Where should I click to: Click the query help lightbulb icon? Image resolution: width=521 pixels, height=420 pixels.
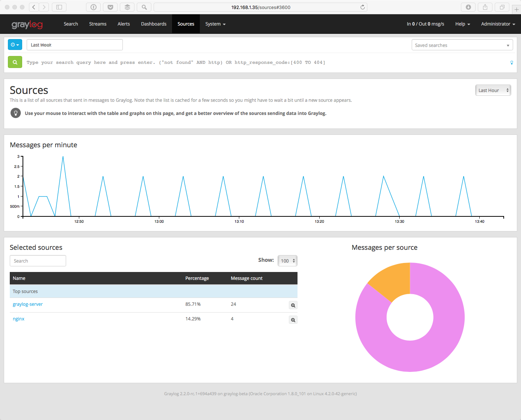[512, 63]
